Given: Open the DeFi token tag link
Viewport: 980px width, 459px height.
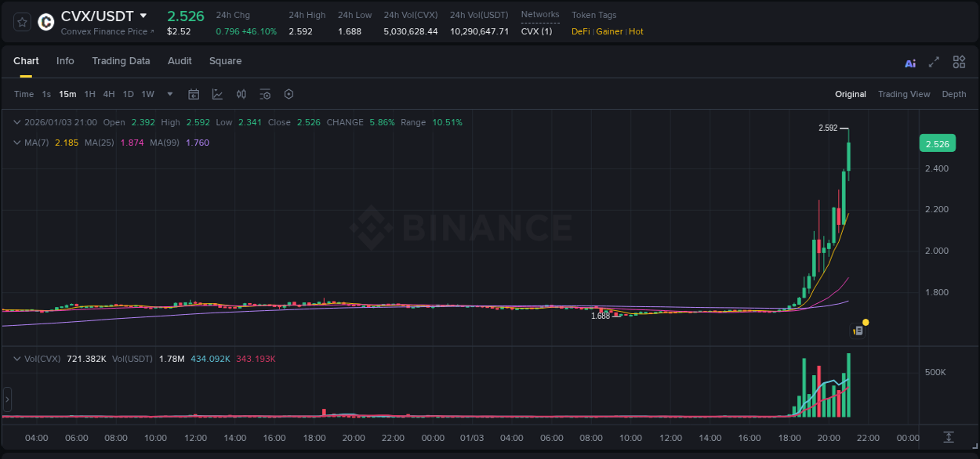Looking at the screenshot, I should point(580,31).
